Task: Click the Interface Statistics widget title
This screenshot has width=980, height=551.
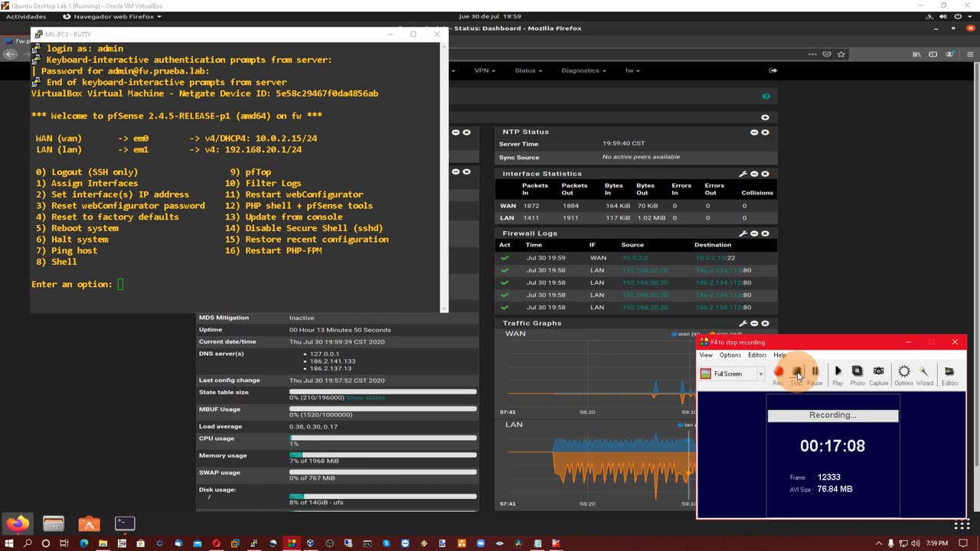Action: tap(542, 174)
